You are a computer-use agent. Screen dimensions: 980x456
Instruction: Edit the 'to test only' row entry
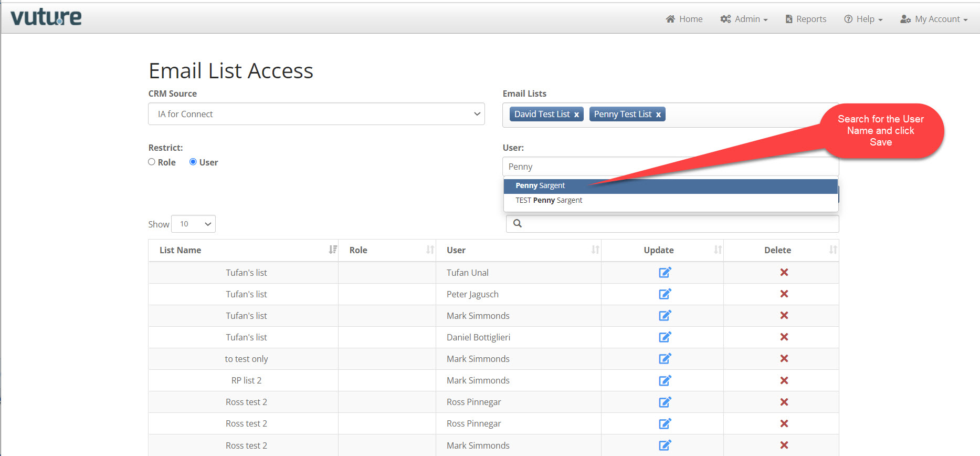665,358
